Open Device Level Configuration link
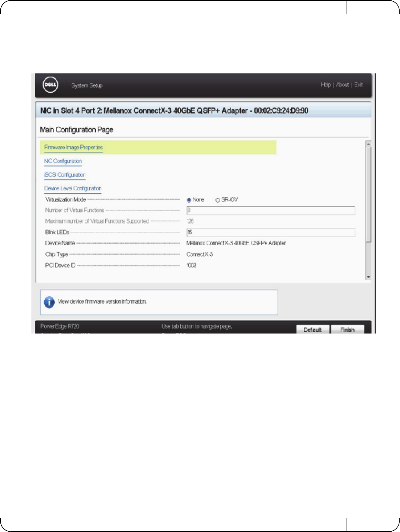The image size is (400, 532). 73,189
